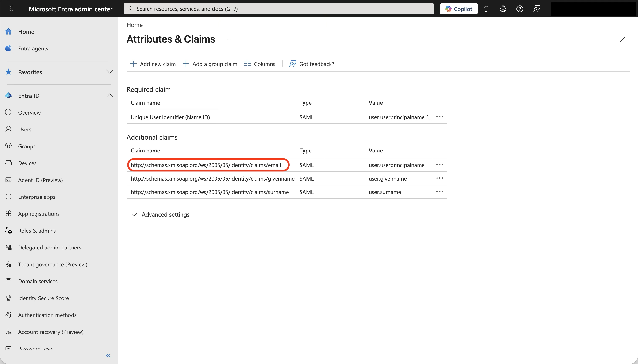
Task: Collapse the Entra ID section chevron
Action: [109, 96]
